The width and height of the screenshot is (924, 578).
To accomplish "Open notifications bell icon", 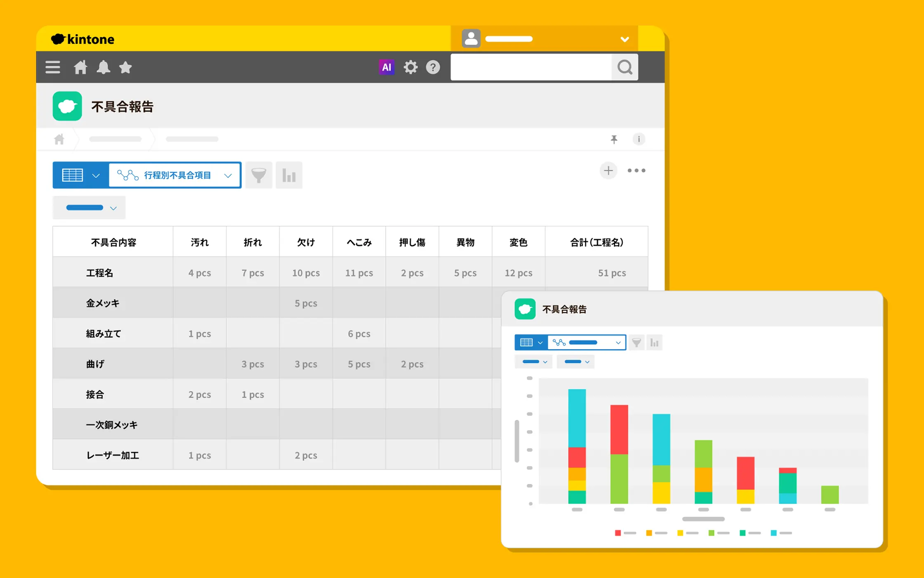I will point(103,67).
